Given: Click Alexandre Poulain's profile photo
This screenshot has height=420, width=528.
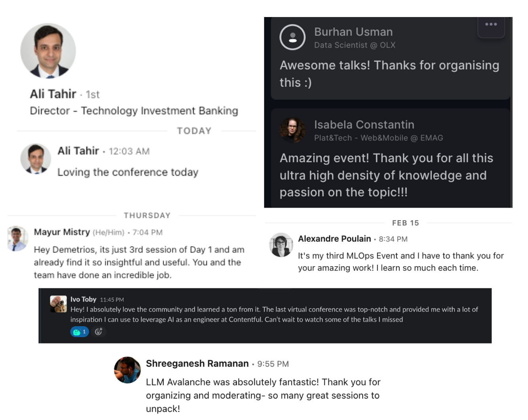Looking at the screenshot, I should (281, 245).
